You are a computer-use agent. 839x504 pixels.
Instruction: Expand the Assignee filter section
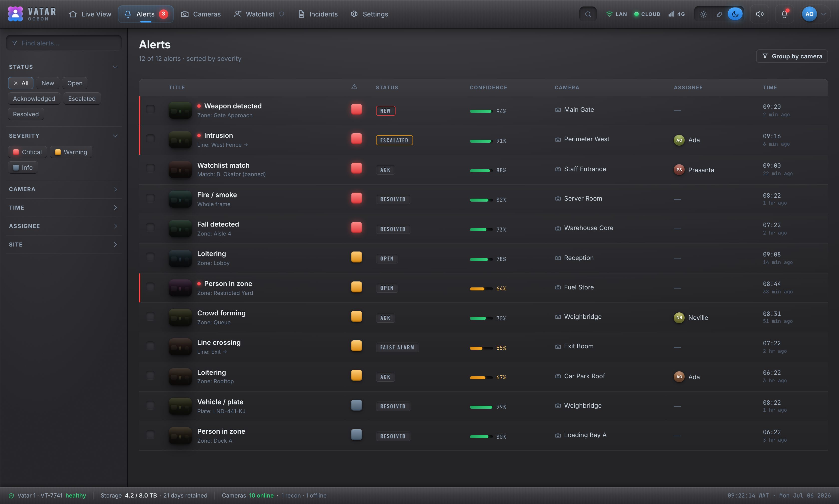point(64,226)
